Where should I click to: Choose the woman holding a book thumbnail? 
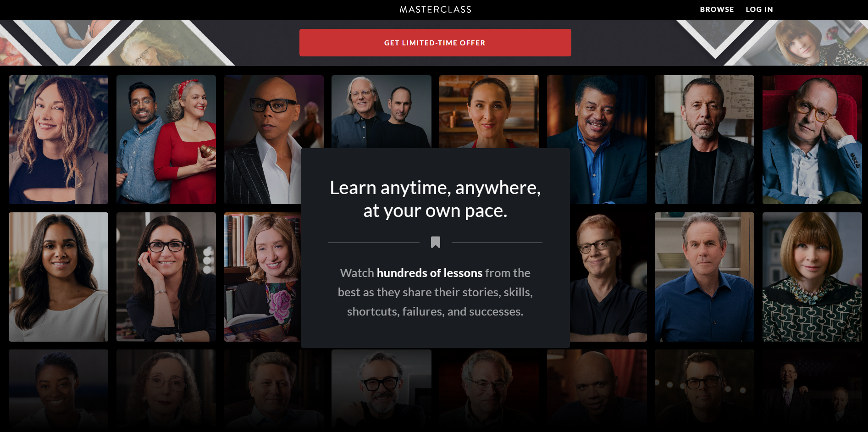(x=262, y=277)
